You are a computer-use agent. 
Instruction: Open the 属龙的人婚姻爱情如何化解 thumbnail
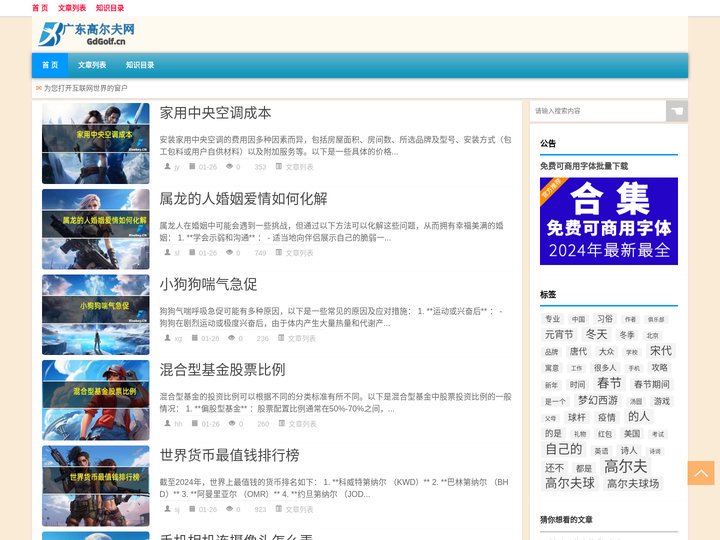click(96, 229)
